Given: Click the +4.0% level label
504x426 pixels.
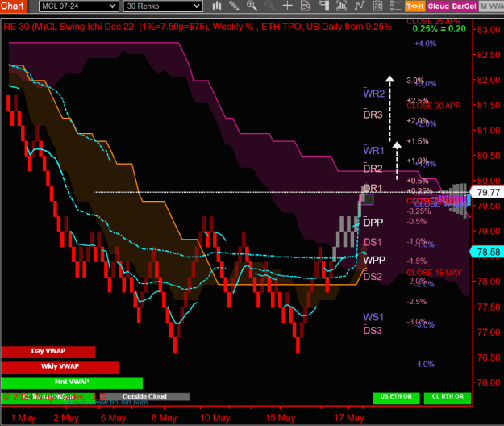Looking at the screenshot, I should [x=425, y=44].
